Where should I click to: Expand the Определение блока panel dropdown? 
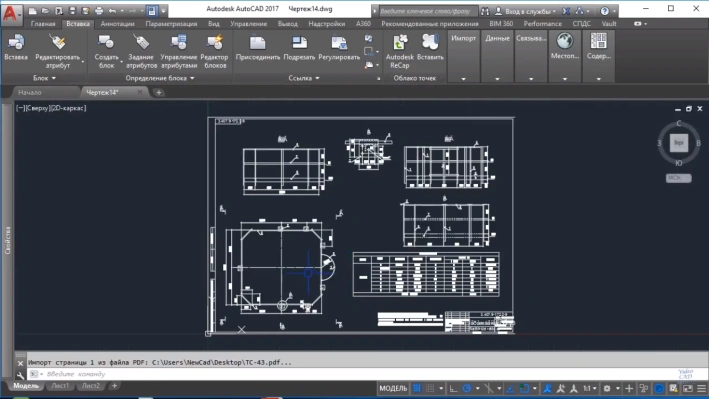tap(160, 78)
